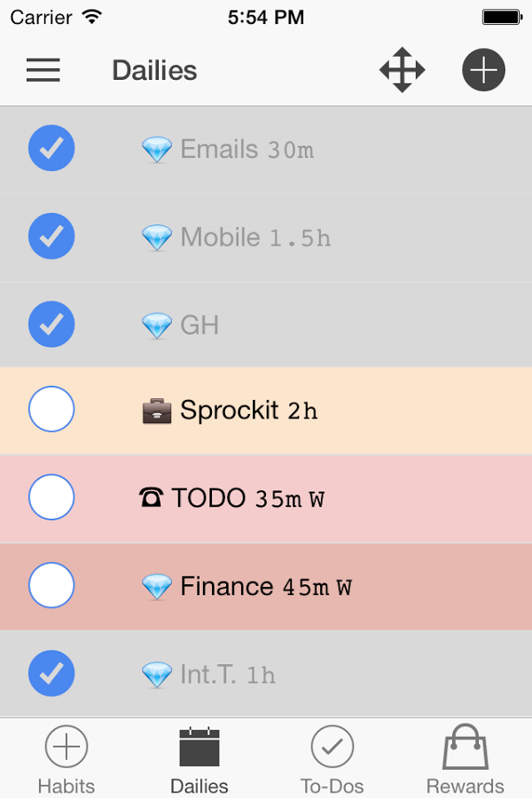Open the Mobile 1.5h task text
532x798 pixels.
[x=255, y=238]
